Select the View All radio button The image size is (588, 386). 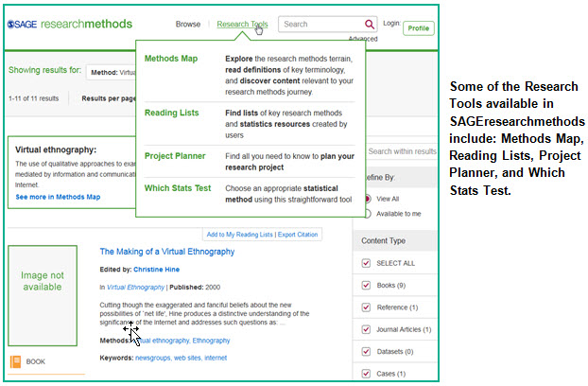368,199
